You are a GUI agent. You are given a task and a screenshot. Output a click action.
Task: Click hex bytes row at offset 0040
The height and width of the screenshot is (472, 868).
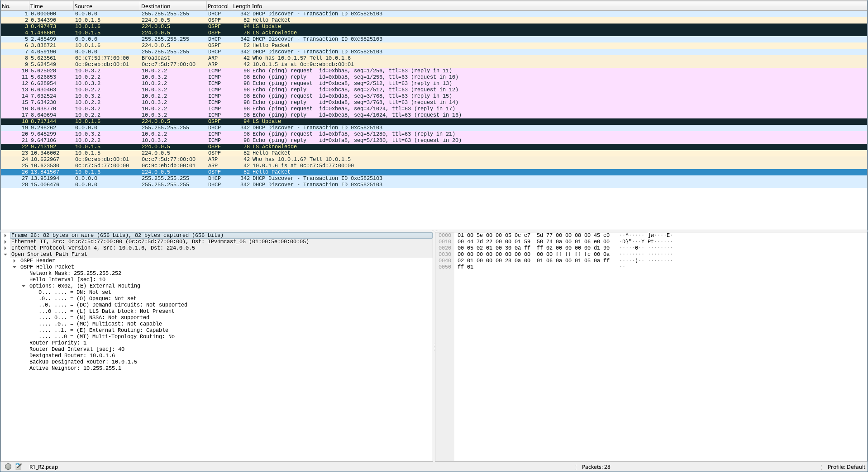533,261
